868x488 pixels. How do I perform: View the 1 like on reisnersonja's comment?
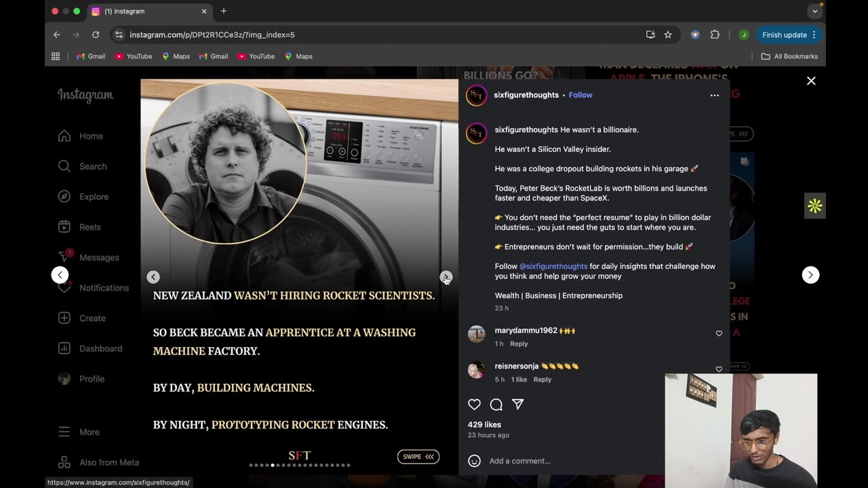(519, 380)
